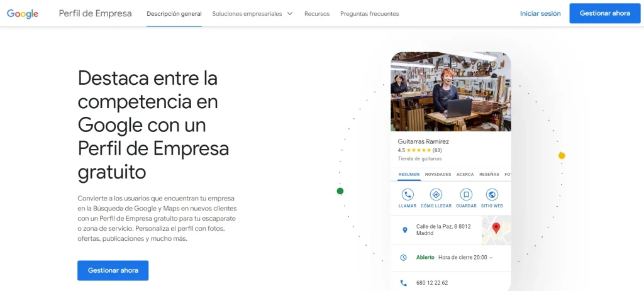Image resolution: width=644 pixels, height=291 pixels.
Task: Select the NOVEDADES tab
Action: (x=438, y=175)
